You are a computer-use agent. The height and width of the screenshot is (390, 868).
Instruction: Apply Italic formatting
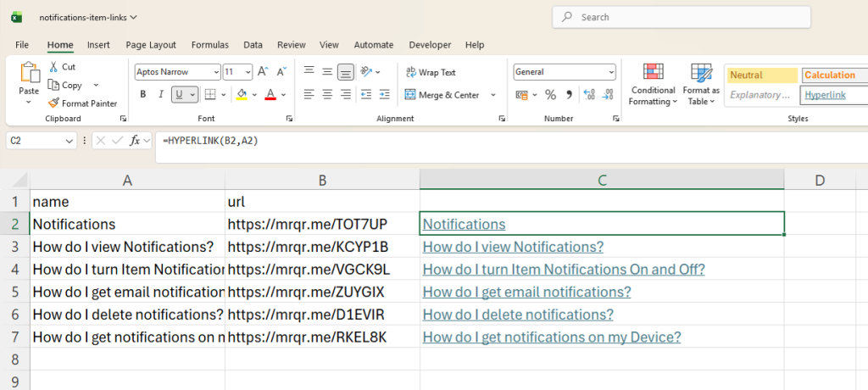(161, 94)
